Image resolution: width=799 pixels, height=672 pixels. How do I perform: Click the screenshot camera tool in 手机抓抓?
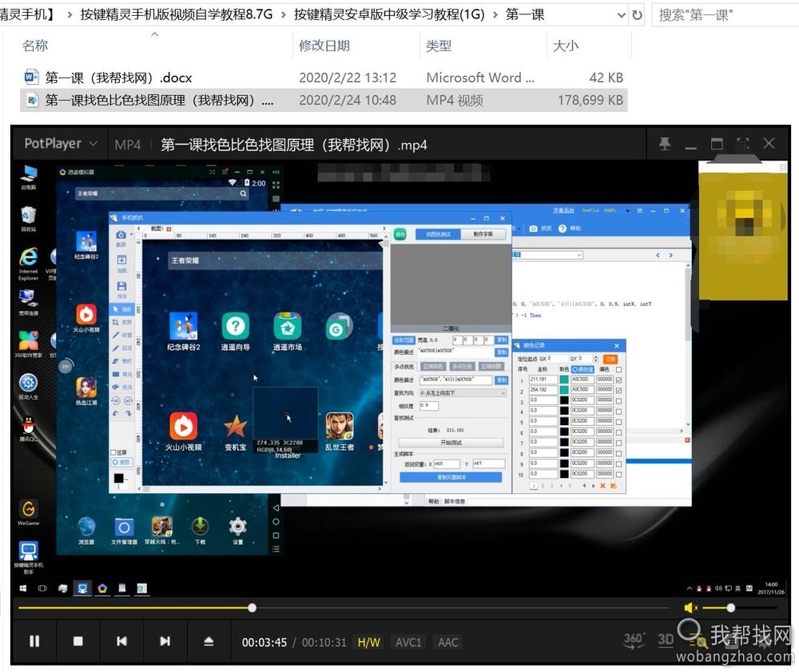[x=121, y=235]
